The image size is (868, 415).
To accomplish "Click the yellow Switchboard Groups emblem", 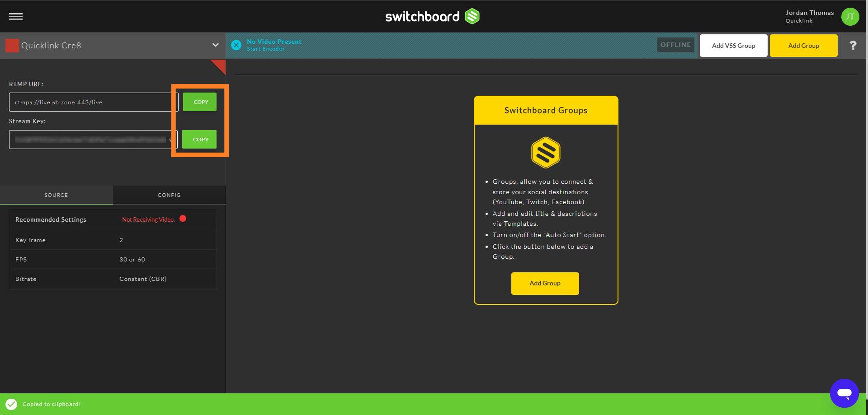I will [x=546, y=153].
